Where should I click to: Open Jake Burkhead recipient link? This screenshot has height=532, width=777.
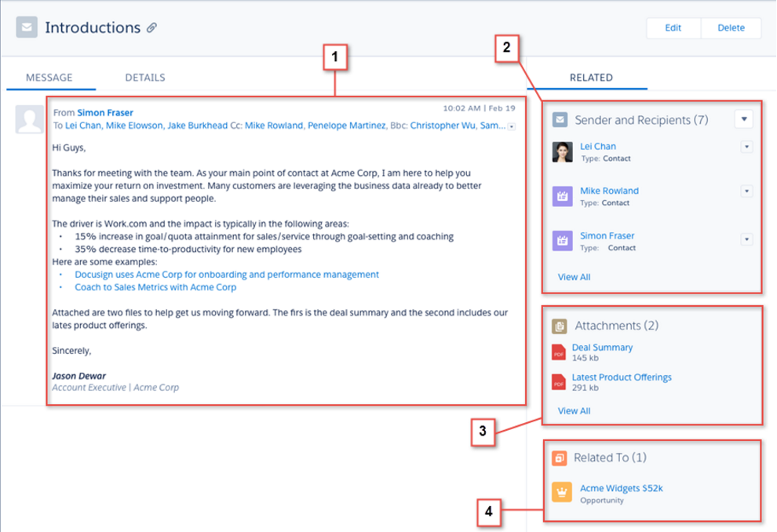(197, 126)
